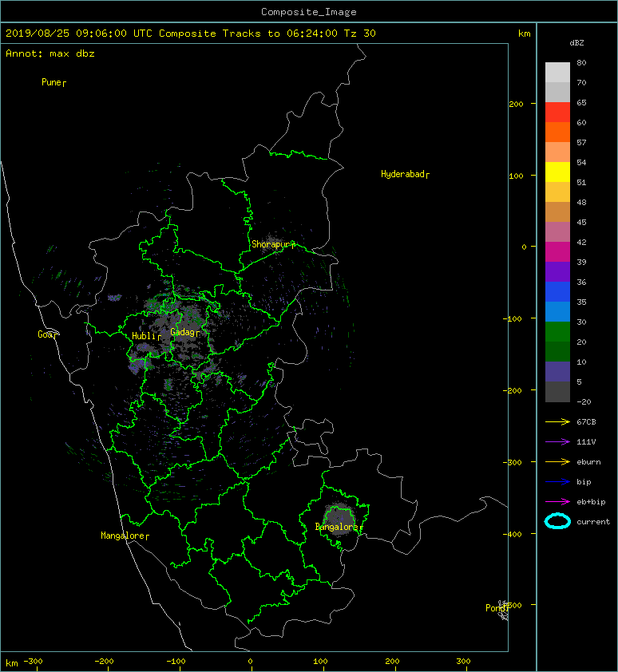Click the light orange 57 dBZ swatch
Image resolution: width=618 pixels, height=672 pixels.
(557, 152)
